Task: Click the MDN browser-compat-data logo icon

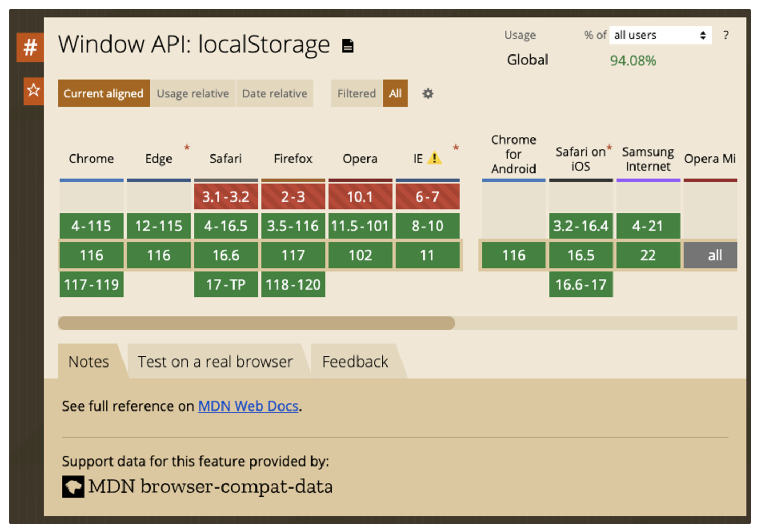Action: click(x=73, y=486)
